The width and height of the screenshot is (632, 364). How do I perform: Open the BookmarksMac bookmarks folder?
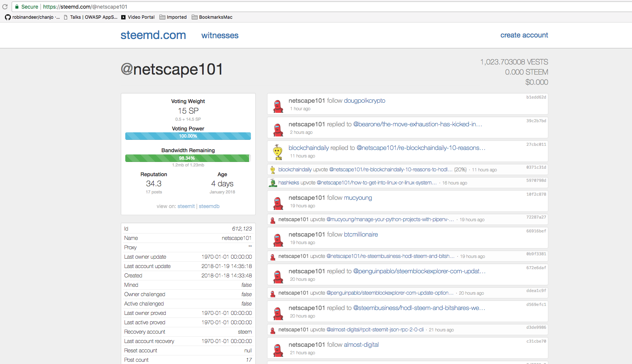point(212,17)
